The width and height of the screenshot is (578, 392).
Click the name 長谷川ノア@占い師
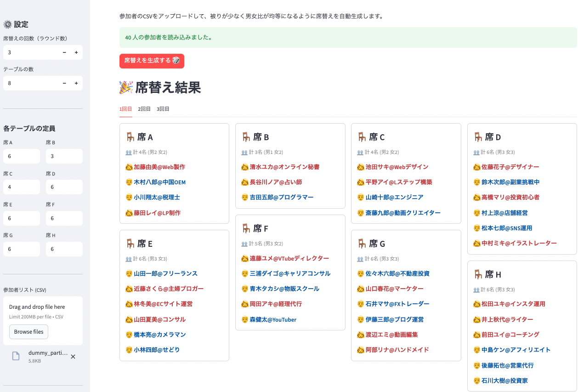(x=276, y=182)
